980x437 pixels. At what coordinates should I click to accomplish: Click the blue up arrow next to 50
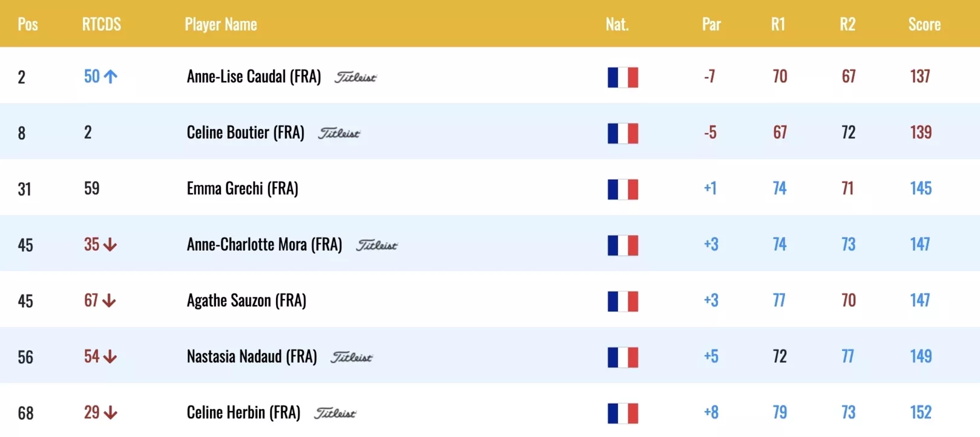click(x=111, y=76)
